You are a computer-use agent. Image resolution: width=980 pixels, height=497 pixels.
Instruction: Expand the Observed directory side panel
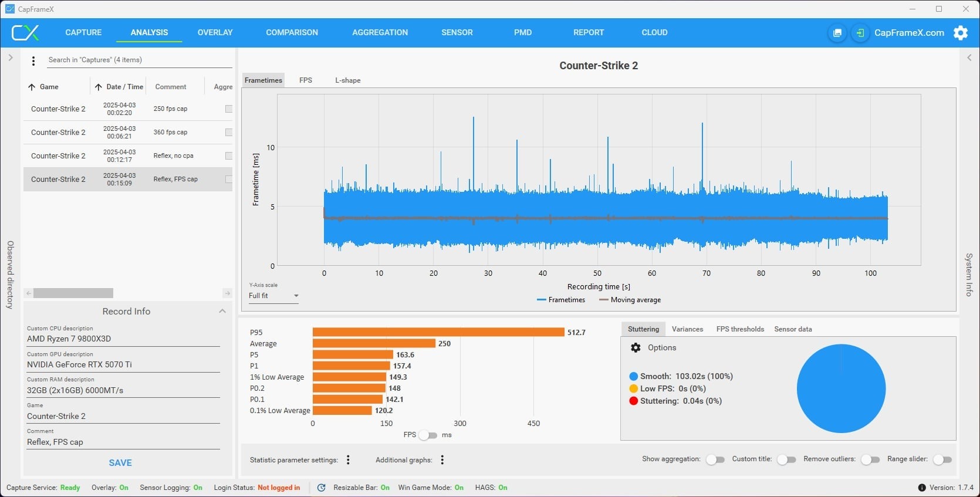pos(10,58)
